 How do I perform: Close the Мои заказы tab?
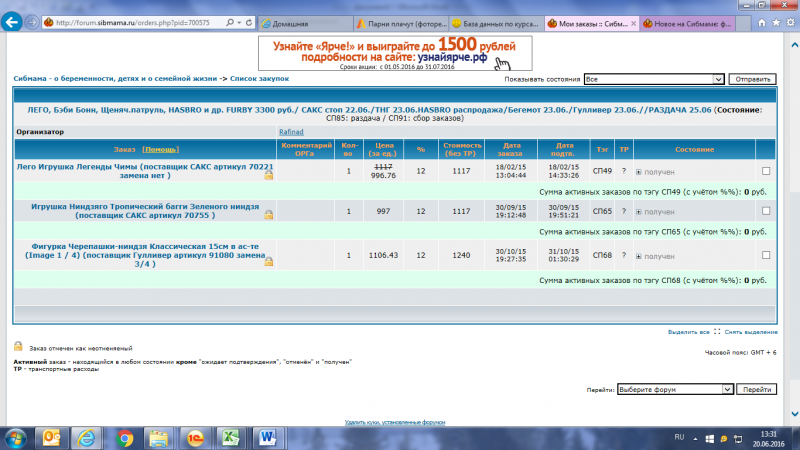pos(633,23)
